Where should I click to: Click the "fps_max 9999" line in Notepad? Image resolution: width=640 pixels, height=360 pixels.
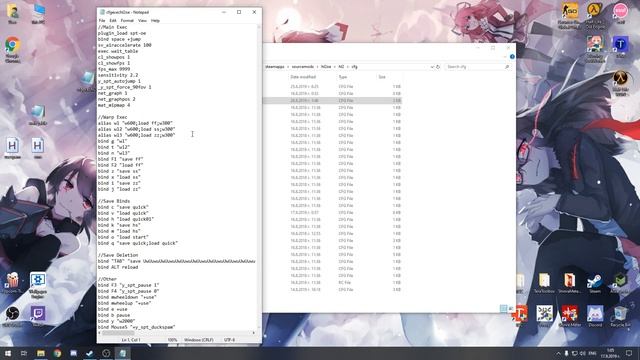click(x=114, y=69)
